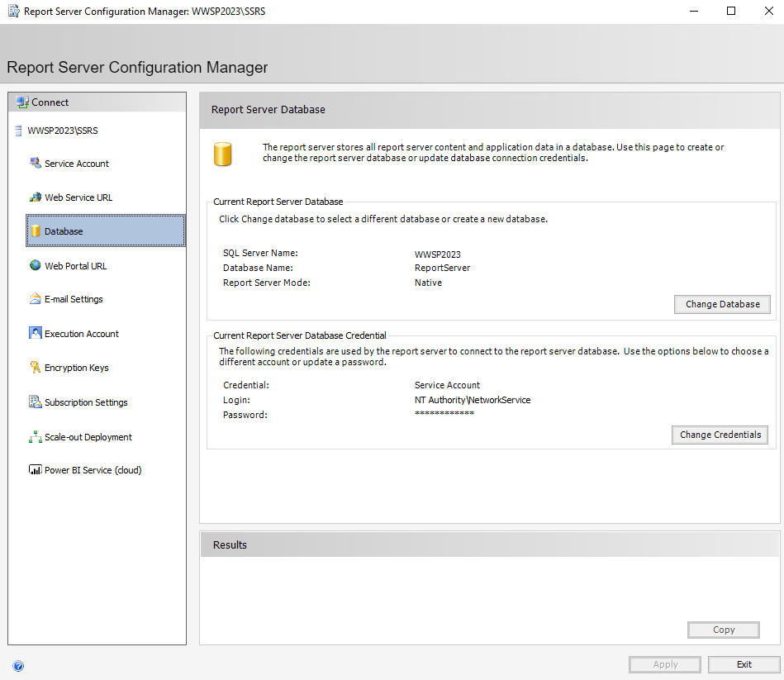
Task: Open the Scale-out Deployment page
Action: coord(88,437)
